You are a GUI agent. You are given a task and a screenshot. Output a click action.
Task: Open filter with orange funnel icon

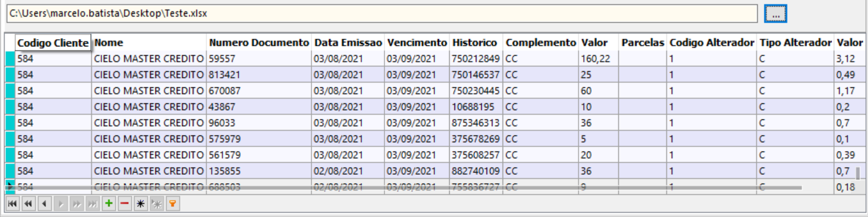173,204
